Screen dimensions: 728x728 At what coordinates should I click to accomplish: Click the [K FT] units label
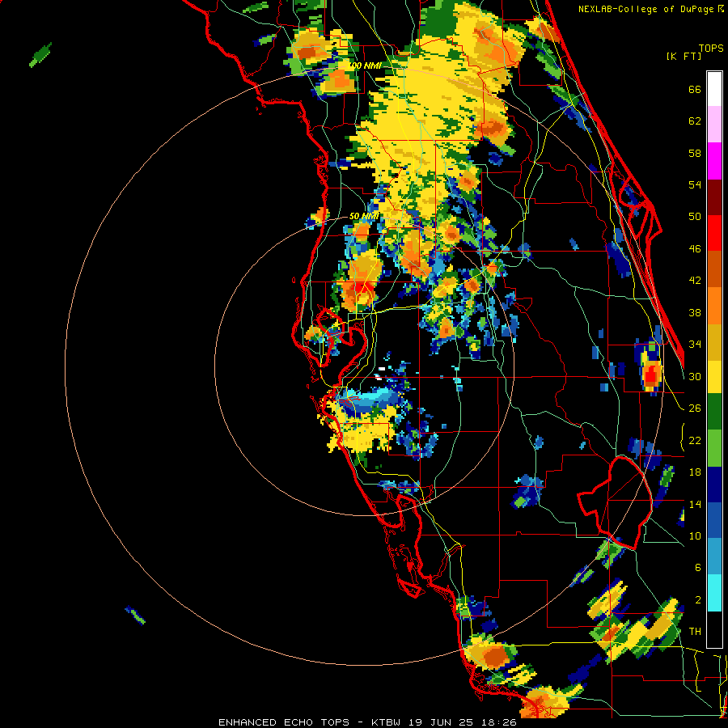[x=684, y=57]
